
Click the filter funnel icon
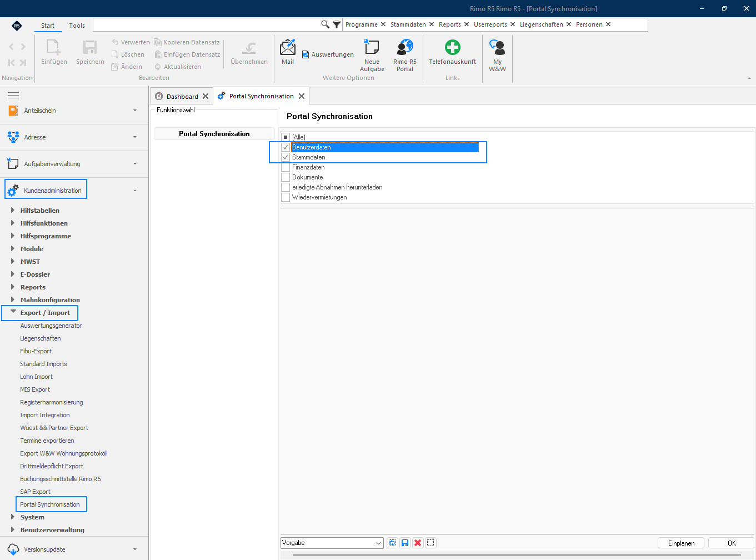pyautogui.click(x=337, y=24)
